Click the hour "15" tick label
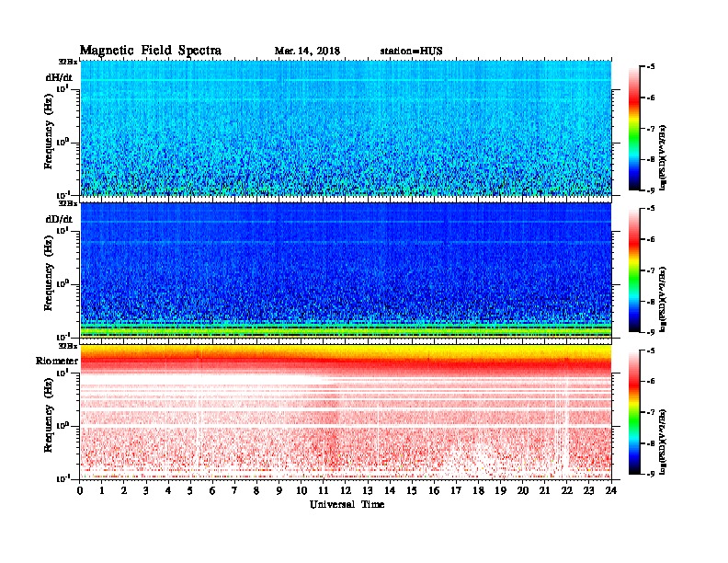This screenshot has width=728, height=563. pyautogui.click(x=412, y=491)
